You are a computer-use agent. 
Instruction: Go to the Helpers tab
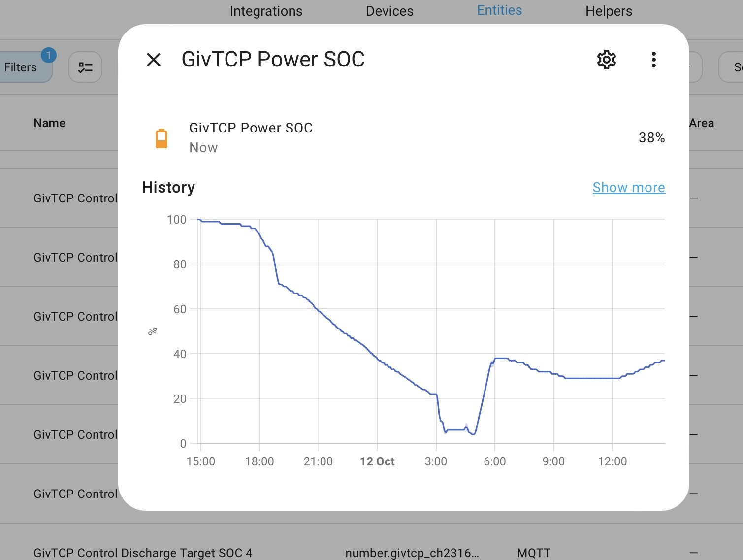pyautogui.click(x=609, y=11)
